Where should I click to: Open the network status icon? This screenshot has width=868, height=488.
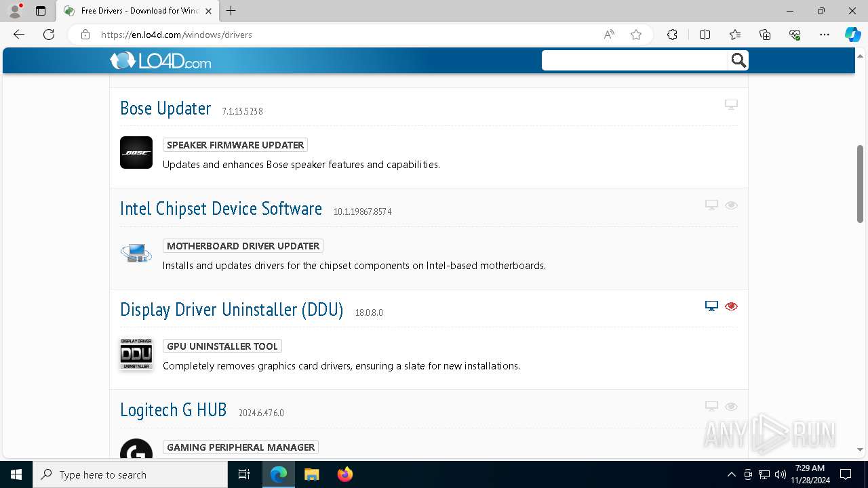[764, 474]
